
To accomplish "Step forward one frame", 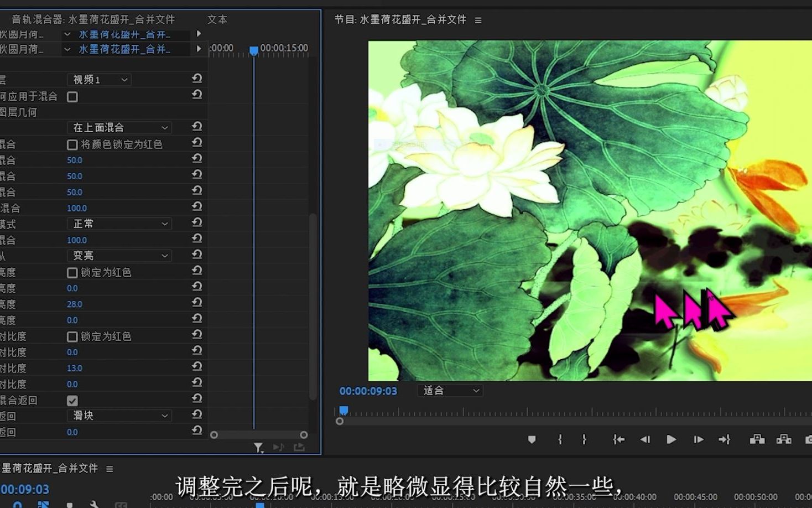I will (699, 439).
